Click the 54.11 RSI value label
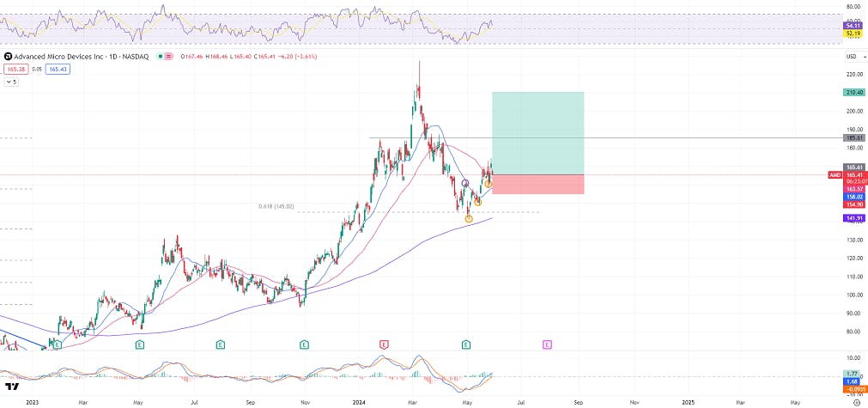The image size is (868, 408). [853, 26]
